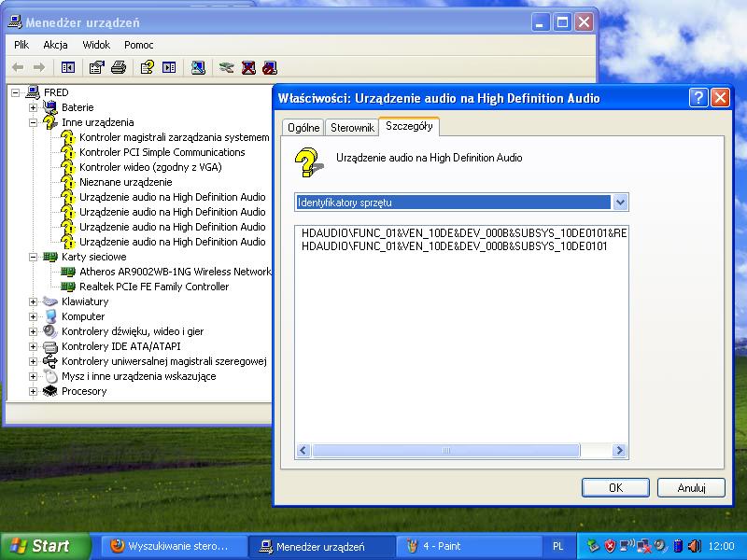Click the scroll-right arrow in ID list
The width and height of the screenshot is (747, 560).
click(x=619, y=450)
